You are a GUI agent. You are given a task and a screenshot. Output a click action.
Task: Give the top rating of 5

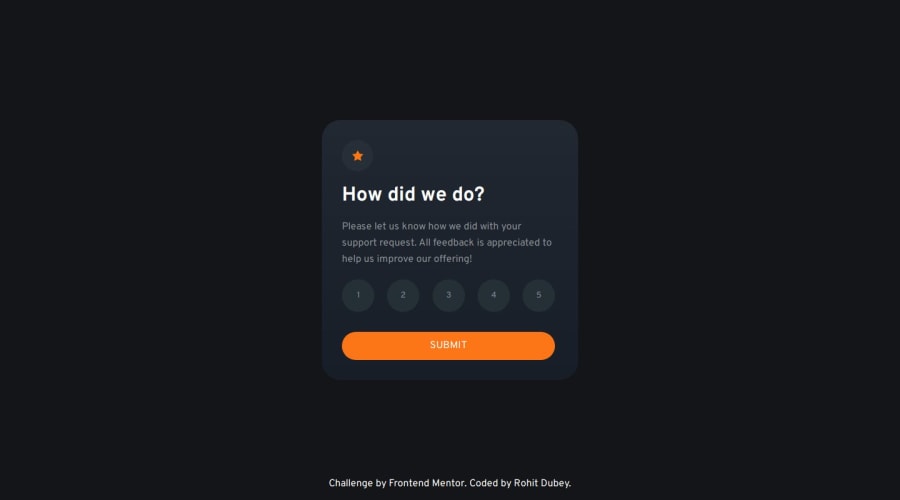[x=538, y=295]
